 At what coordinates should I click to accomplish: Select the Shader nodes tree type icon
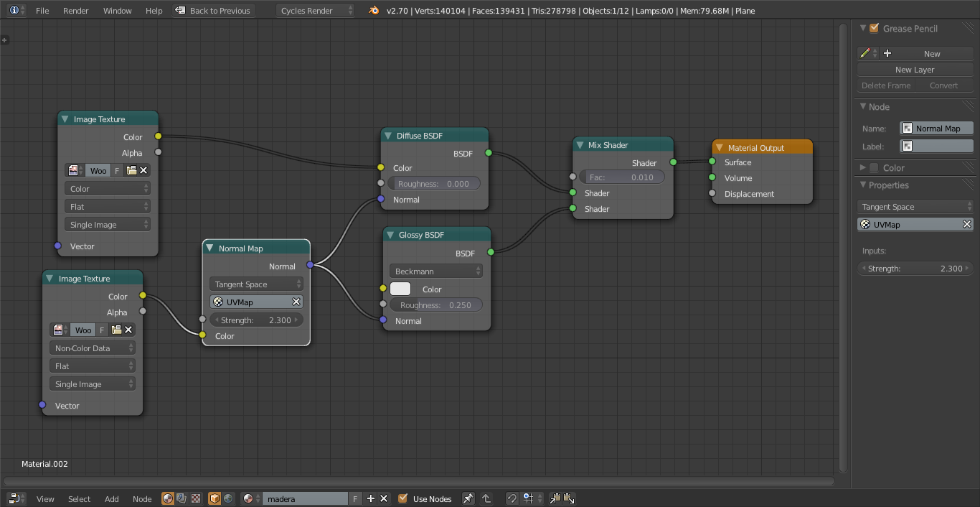(168, 498)
